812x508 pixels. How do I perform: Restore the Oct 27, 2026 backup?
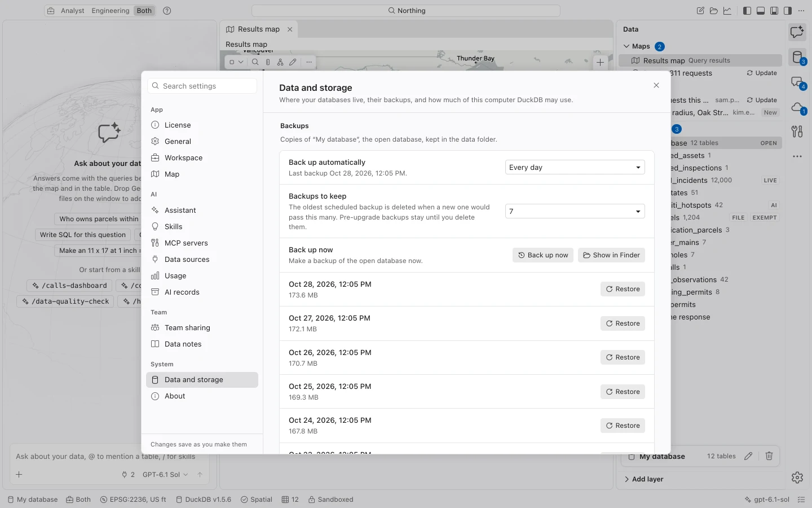(x=623, y=323)
